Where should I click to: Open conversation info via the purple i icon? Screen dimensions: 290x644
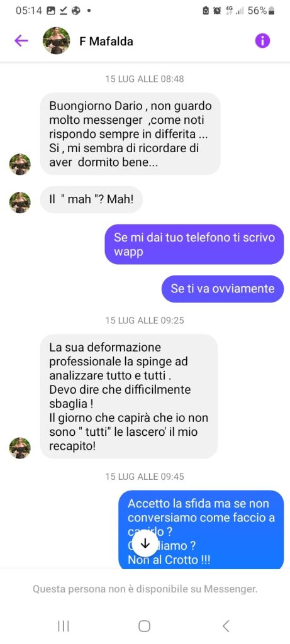(262, 41)
